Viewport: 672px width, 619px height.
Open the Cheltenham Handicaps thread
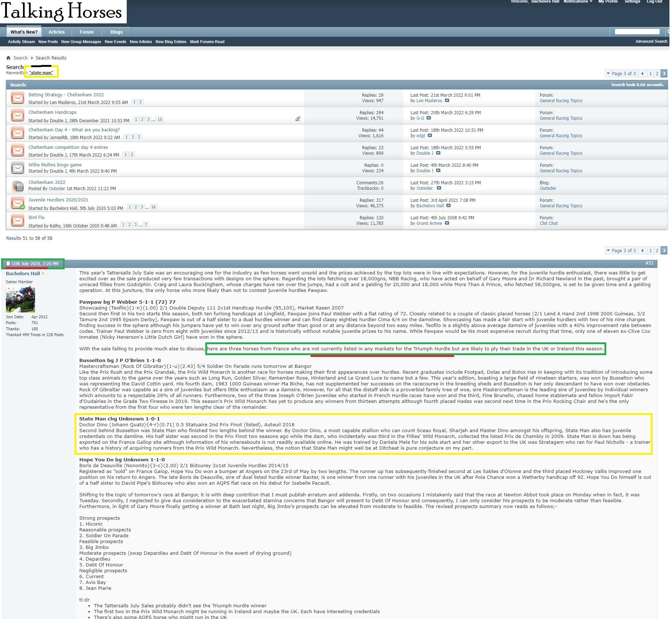point(53,112)
